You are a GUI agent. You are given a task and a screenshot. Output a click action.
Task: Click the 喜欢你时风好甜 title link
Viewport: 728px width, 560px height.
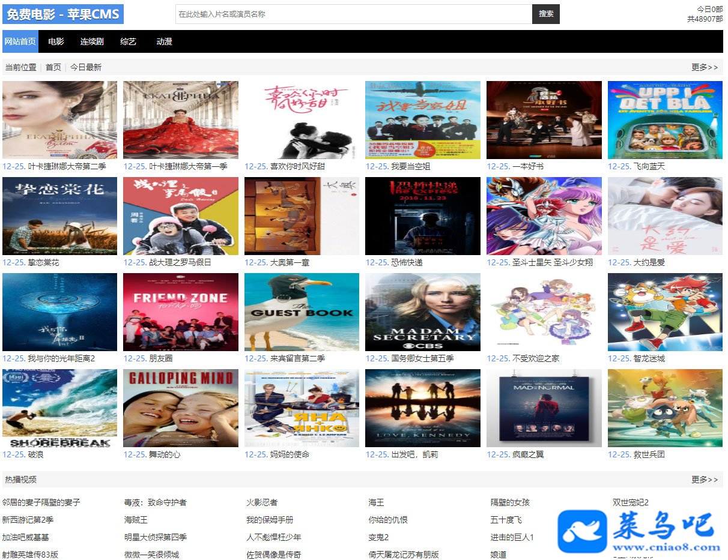click(297, 166)
